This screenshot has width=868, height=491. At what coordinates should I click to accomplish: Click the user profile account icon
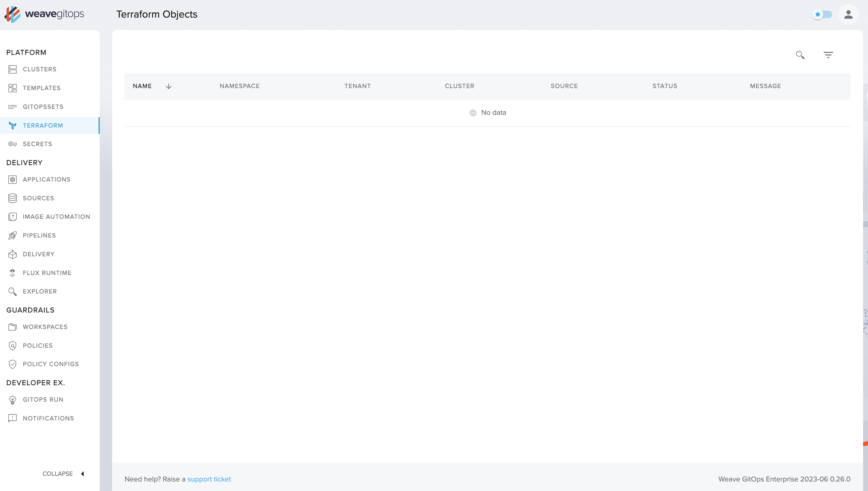click(849, 14)
